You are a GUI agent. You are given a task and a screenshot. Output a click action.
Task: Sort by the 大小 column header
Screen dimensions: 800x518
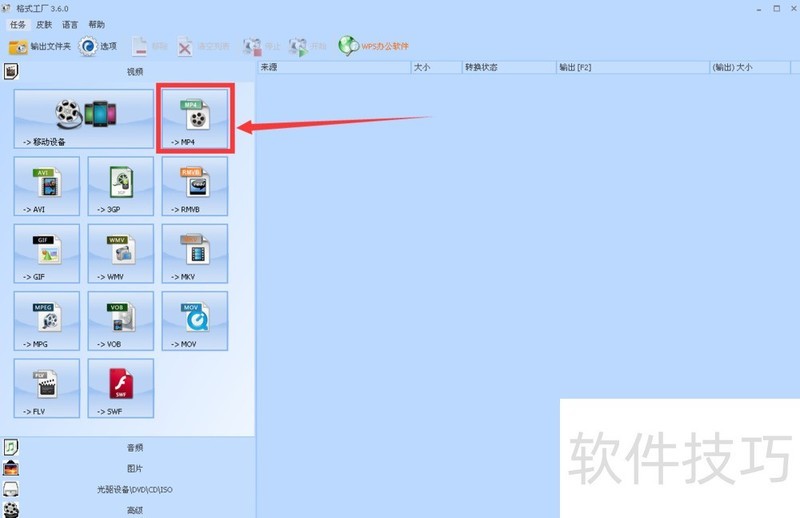(437, 67)
